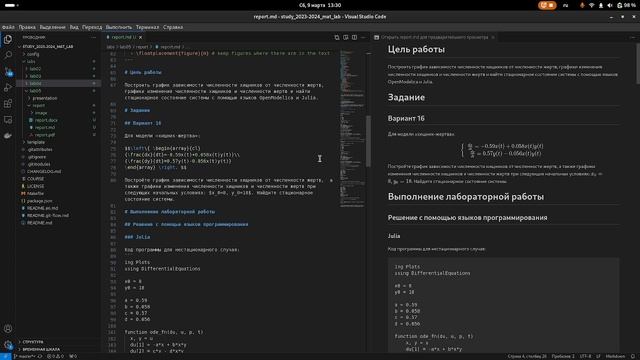Open Preview to the Side icon
This screenshot has width=640, height=360.
coord(346,37)
